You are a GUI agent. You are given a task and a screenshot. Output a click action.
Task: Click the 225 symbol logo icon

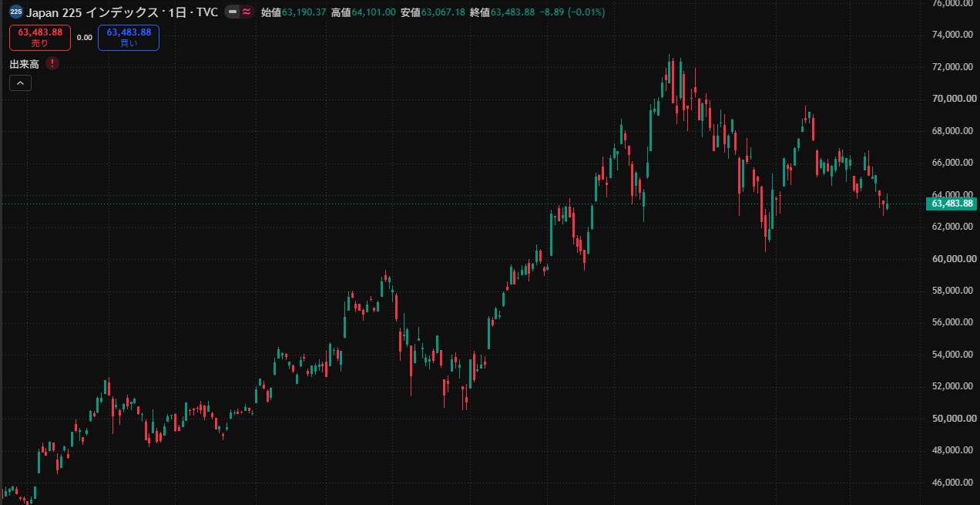coord(15,12)
